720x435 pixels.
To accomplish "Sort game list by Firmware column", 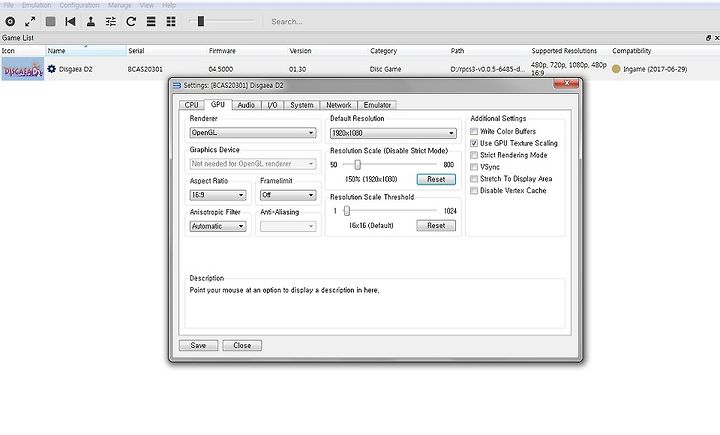I will coord(247,51).
